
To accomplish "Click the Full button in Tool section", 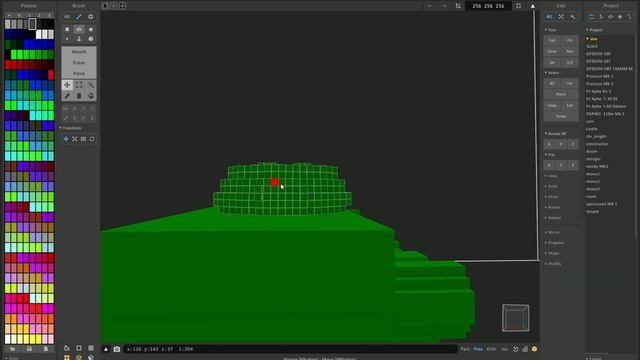I will pos(552,40).
